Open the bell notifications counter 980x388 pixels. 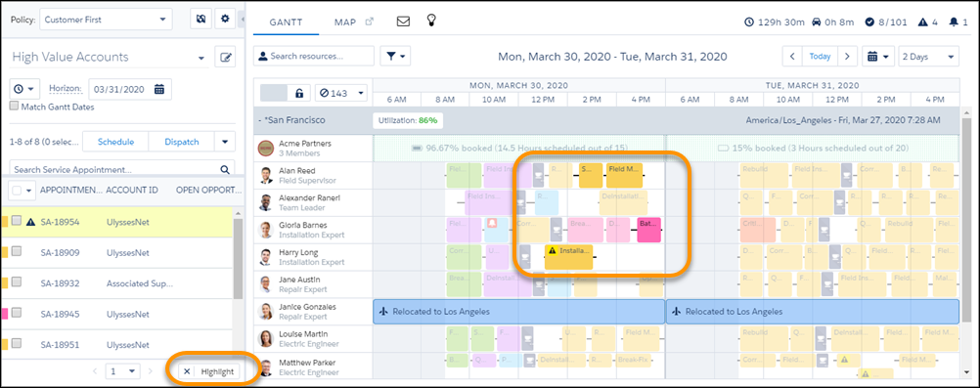[x=958, y=22]
